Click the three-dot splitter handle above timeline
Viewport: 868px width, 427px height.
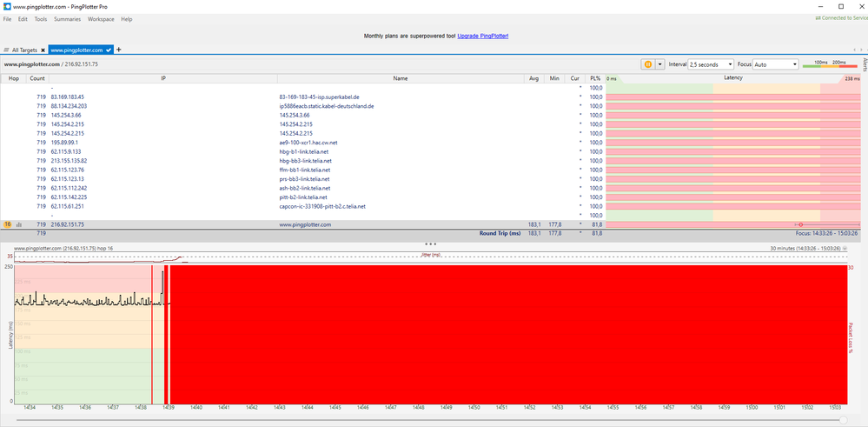(431, 244)
